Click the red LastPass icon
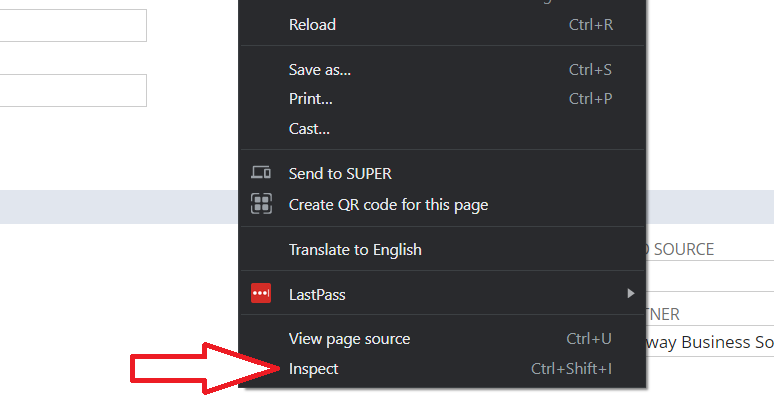 click(x=261, y=293)
